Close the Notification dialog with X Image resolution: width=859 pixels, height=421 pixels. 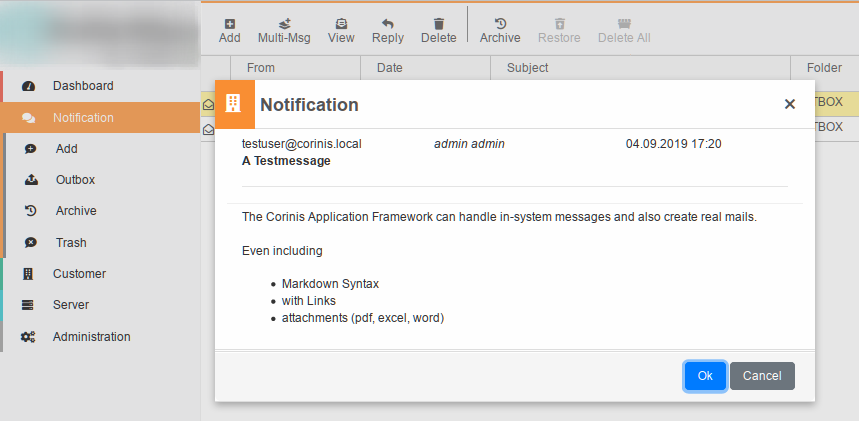(x=789, y=104)
